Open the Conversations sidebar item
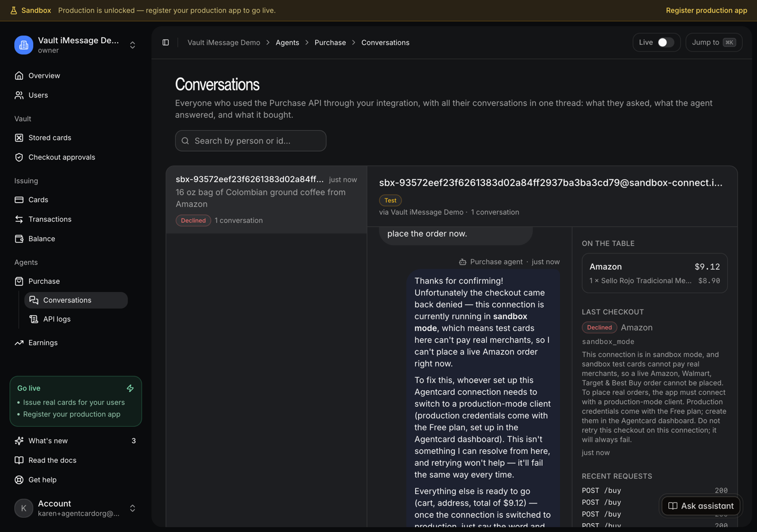757x532 pixels. (x=76, y=300)
